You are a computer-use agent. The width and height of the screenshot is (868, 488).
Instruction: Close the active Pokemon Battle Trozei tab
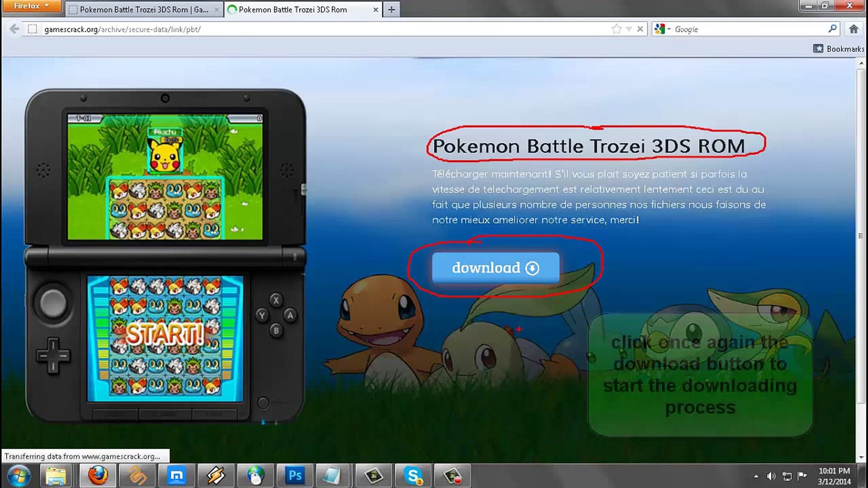[375, 9]
